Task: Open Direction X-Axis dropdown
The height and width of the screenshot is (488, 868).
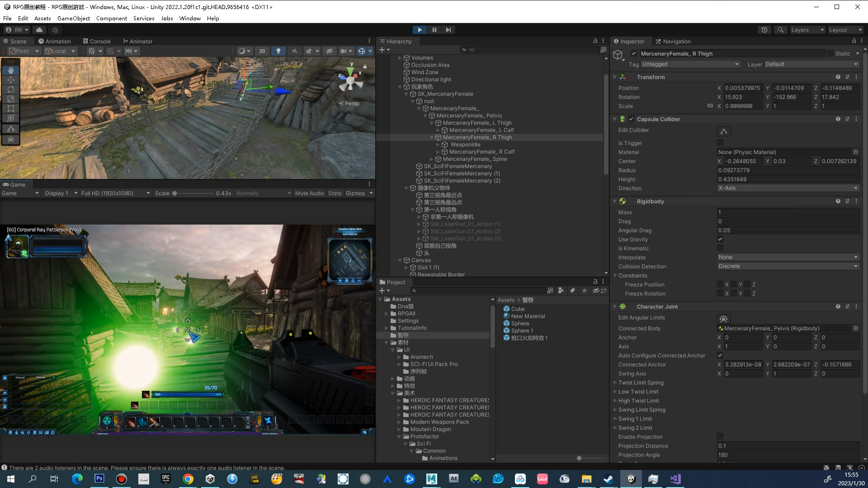Action: (x=788, y=188)
